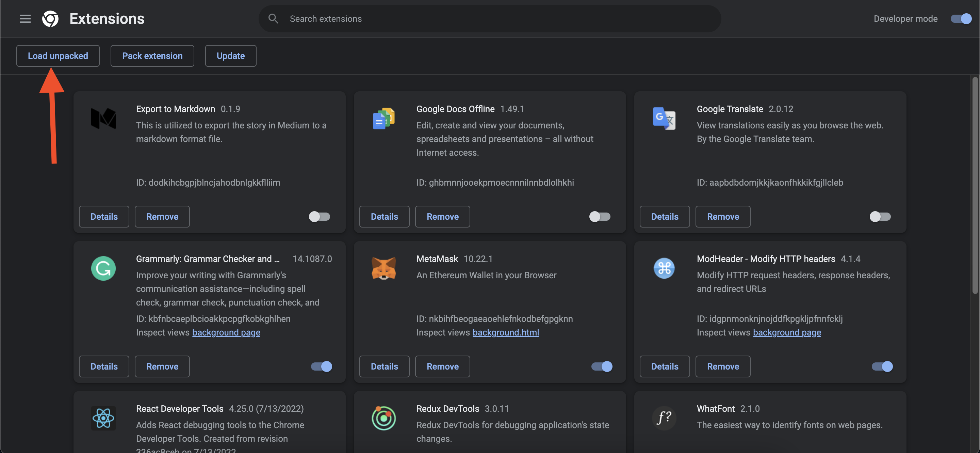Enable the Export to Markdown extension
The image size is (980, 453).
[x=319, y=217]
